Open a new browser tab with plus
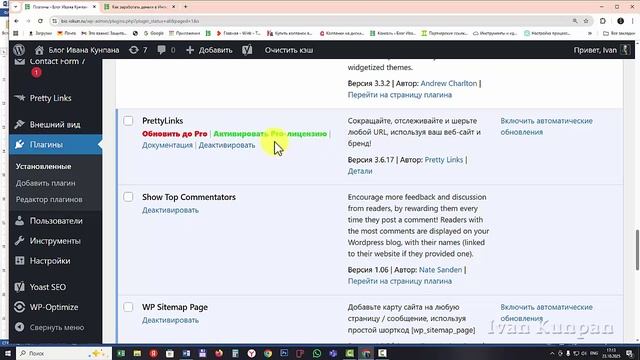Image resolution: width=640 pixels, height=360 pixels. 185,7
